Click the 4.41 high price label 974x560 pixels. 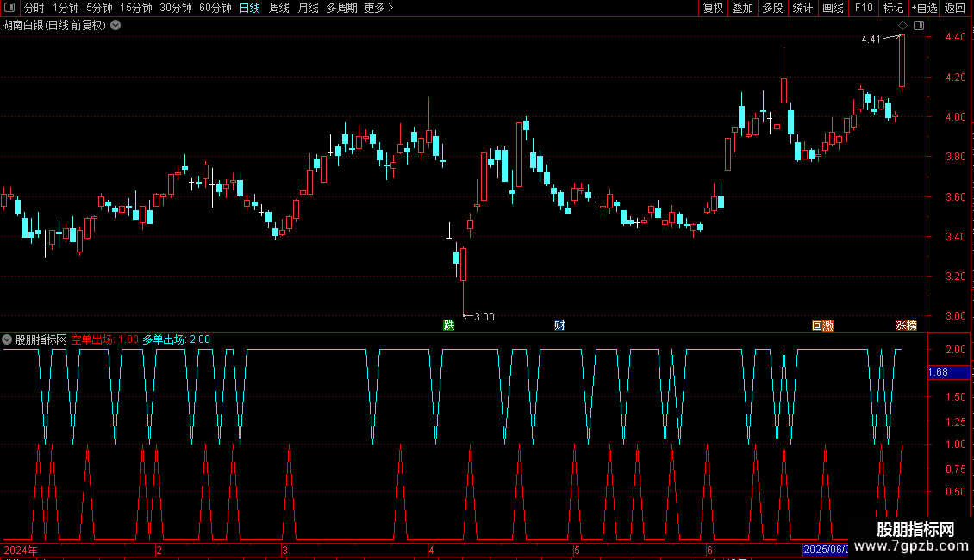point(871,39)
